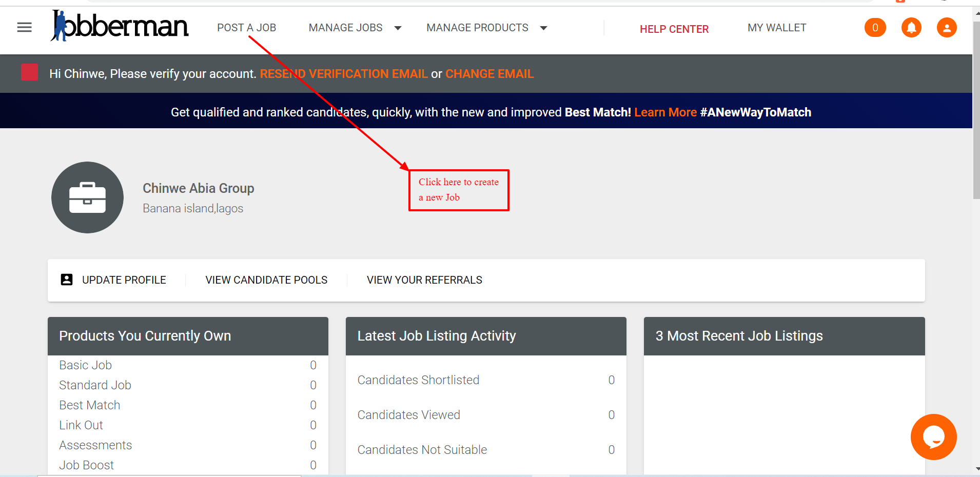Click the Assessments product row
Screen dimensions: 980x477
coord(188,445)
